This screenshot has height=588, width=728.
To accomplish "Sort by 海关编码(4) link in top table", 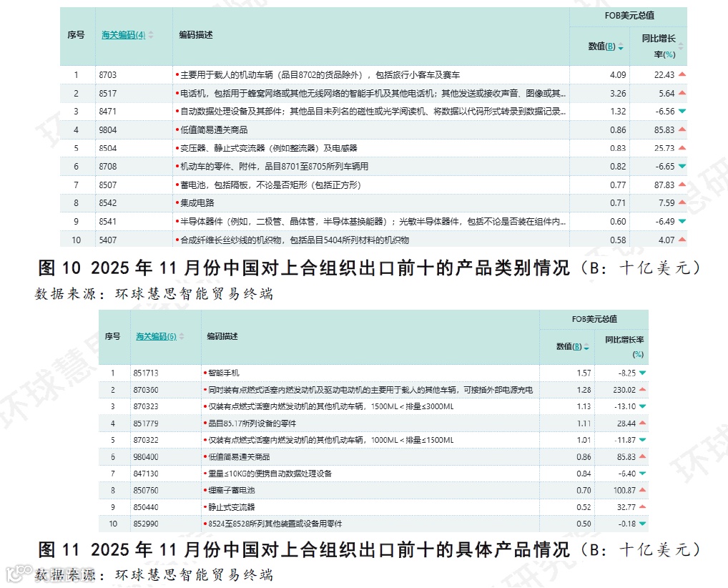I will click(x=124, y=35).
